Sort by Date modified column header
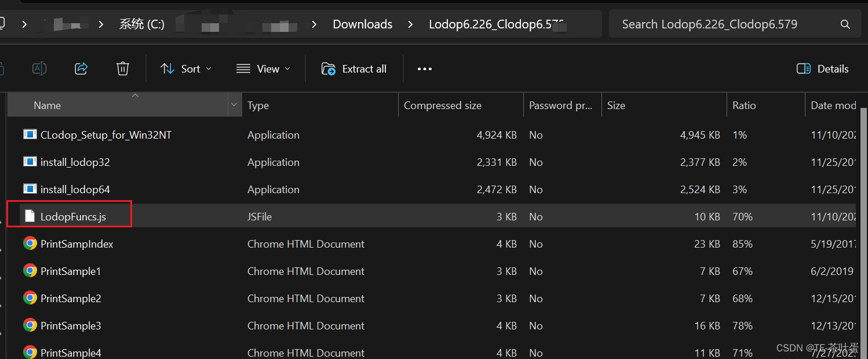The height and width of the screenshot is (359, 868). pyautogui.click(x=831, y=106)
